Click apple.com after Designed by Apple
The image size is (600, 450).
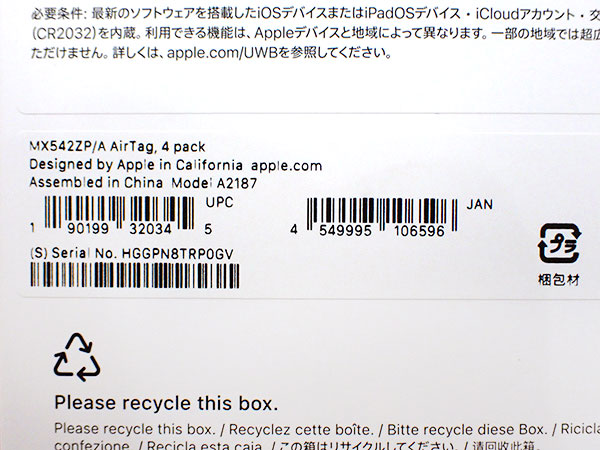coord(286,166)
